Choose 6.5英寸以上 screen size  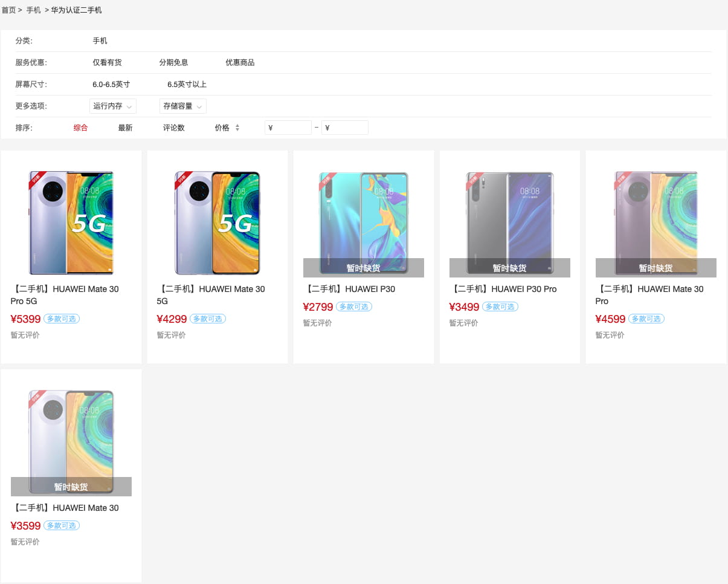(187, 84)
